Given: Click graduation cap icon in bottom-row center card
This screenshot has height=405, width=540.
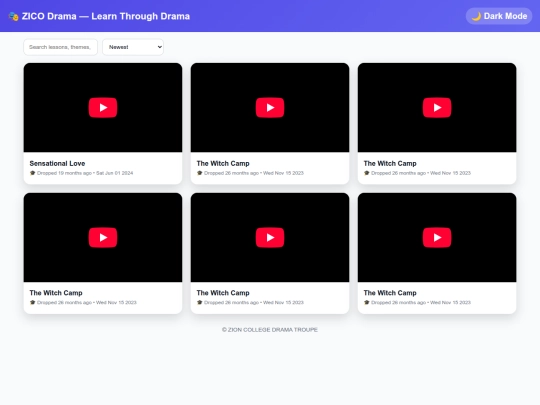Looking at the screenshot, I should 199,302.
